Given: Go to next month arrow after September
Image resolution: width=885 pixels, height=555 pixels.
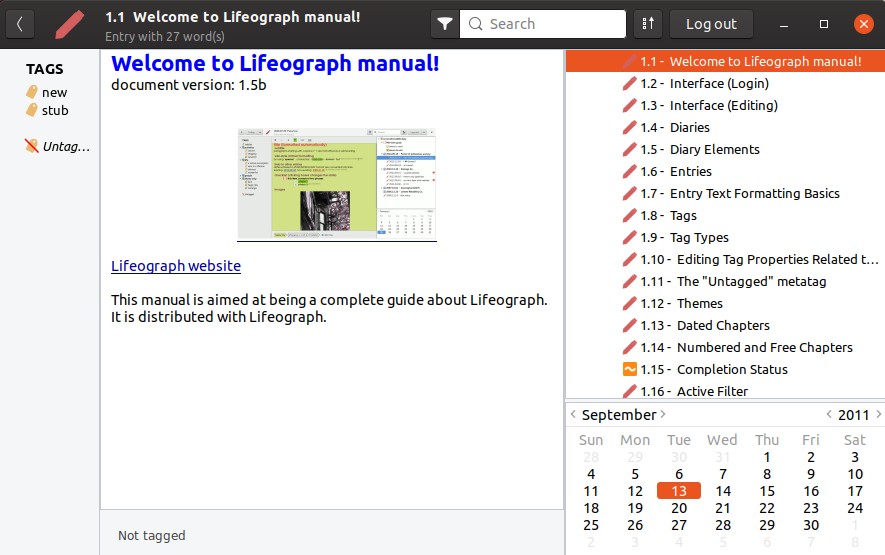Looking at the screenshot, I should click(663, 414).
